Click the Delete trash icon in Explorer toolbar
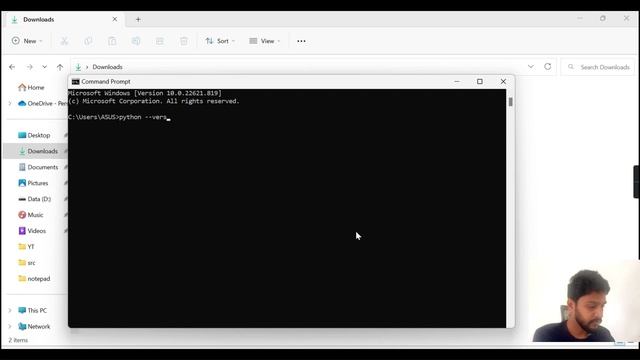640x360 pixels. [184, 41]
